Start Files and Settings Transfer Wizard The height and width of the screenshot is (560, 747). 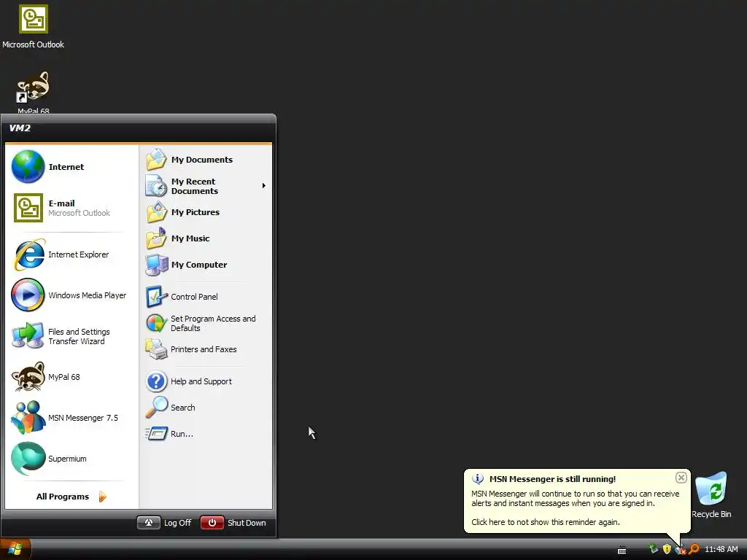[71, 336]
